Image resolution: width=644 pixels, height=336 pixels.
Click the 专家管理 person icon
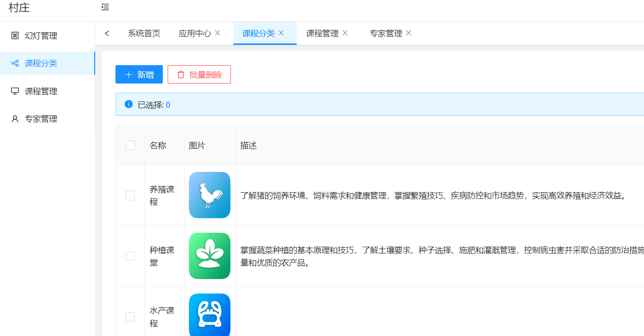click(14, 118)
